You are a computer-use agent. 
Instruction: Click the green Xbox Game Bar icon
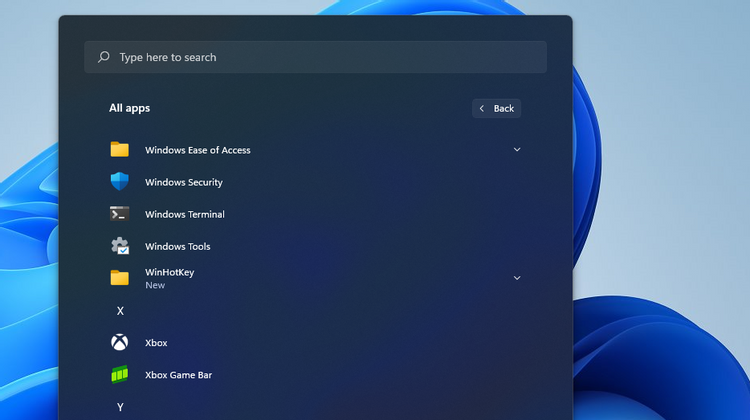click(x=120, y=375)
